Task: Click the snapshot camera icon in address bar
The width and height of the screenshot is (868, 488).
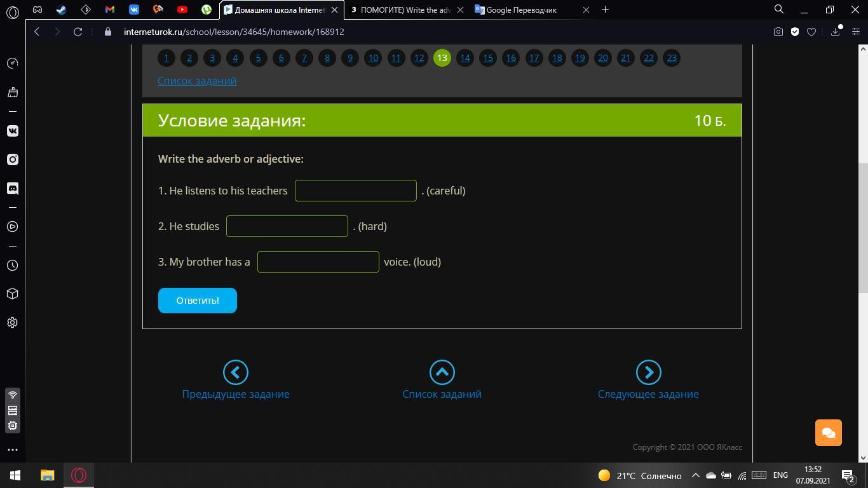Action: click(x=778, y=32)
